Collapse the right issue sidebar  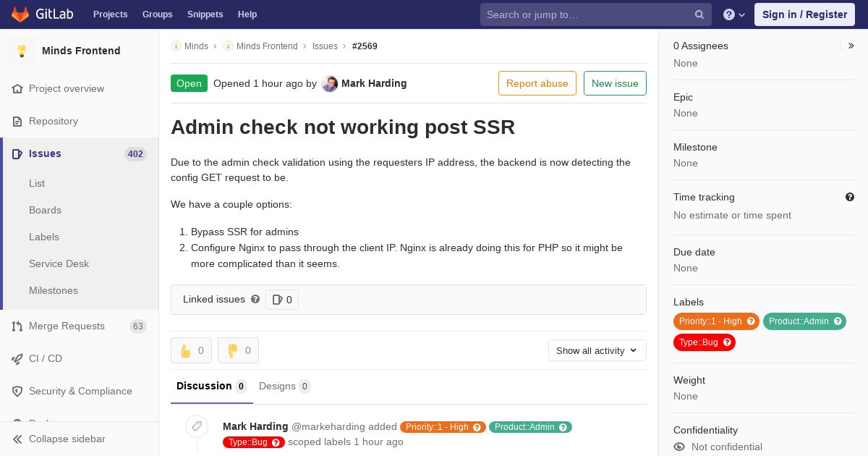[x=851, y=46]
